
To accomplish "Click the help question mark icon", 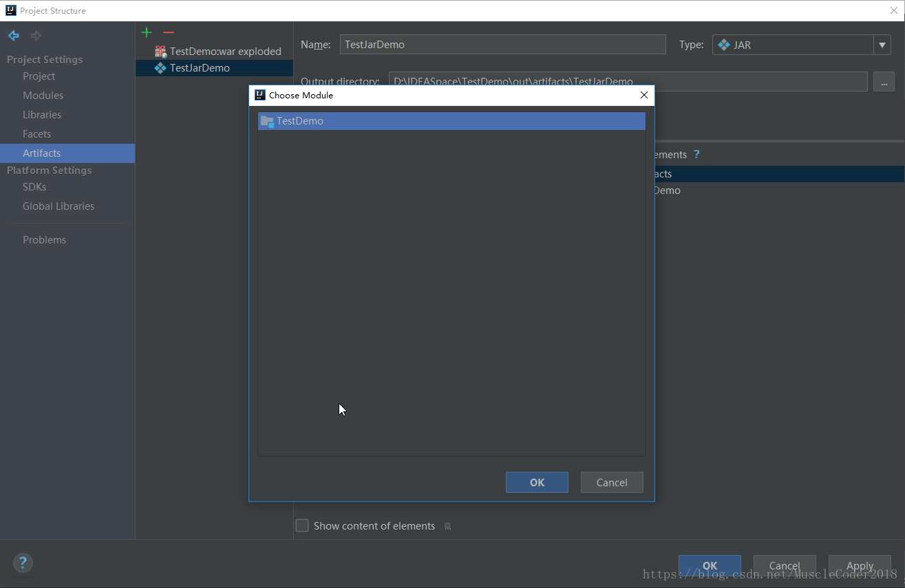I will pos(23,563).
